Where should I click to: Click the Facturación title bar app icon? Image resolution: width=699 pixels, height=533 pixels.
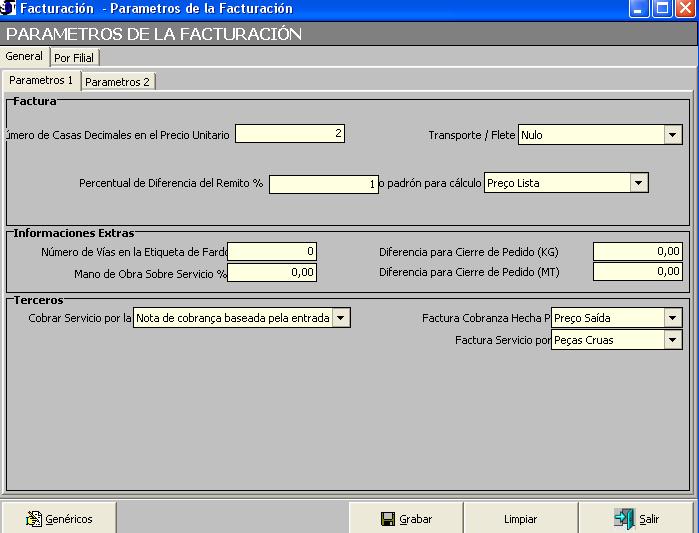[x=9, y=9]
